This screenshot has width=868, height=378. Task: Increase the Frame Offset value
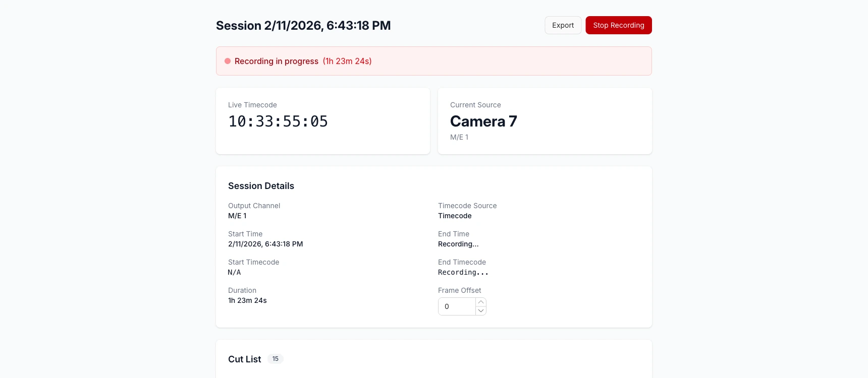pos(481,302)
